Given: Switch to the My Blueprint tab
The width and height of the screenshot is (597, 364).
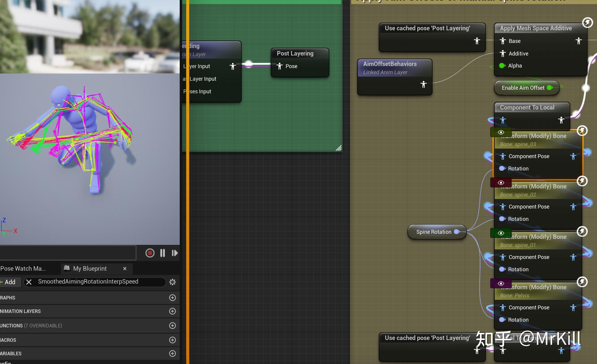Looking at the screenshot, I should [x=89, y=268].
